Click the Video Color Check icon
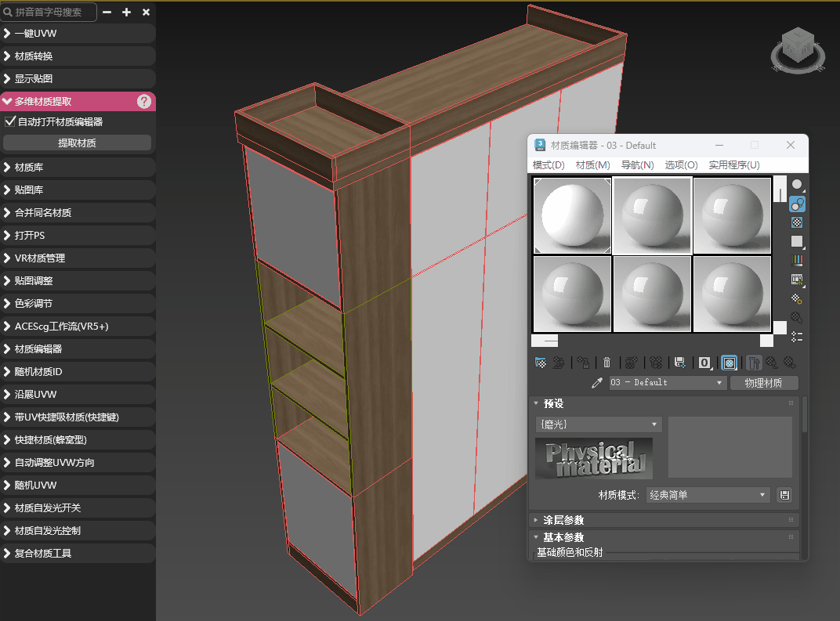 pyautogui.click(x=797, y=261)
